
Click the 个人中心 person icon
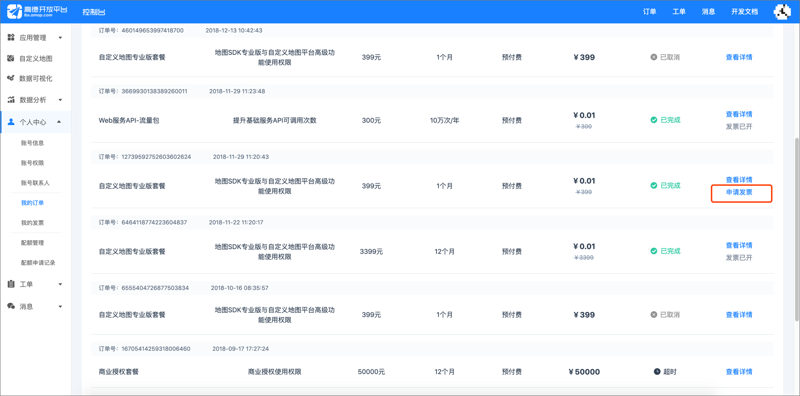pyautogui.click(x=11, y=122)
